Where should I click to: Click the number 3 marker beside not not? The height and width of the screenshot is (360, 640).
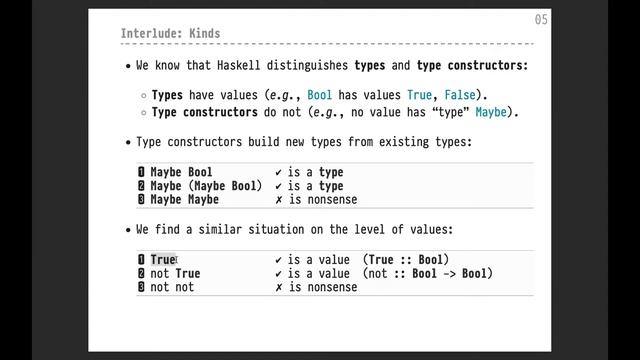point(141,287)
